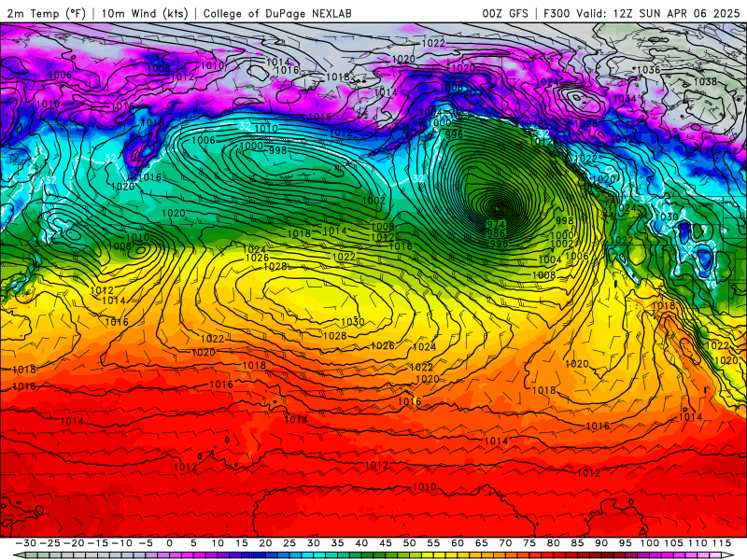Select the 986 isobar label near the low
This screenshot has width=747, height=560.
(496, 234)
